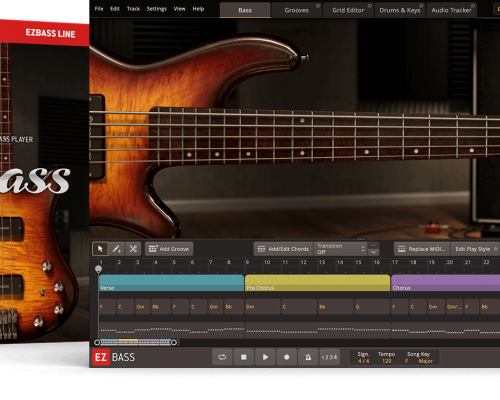
Task: Click the Verse MIDI note lane
Action: click(171, 330)
